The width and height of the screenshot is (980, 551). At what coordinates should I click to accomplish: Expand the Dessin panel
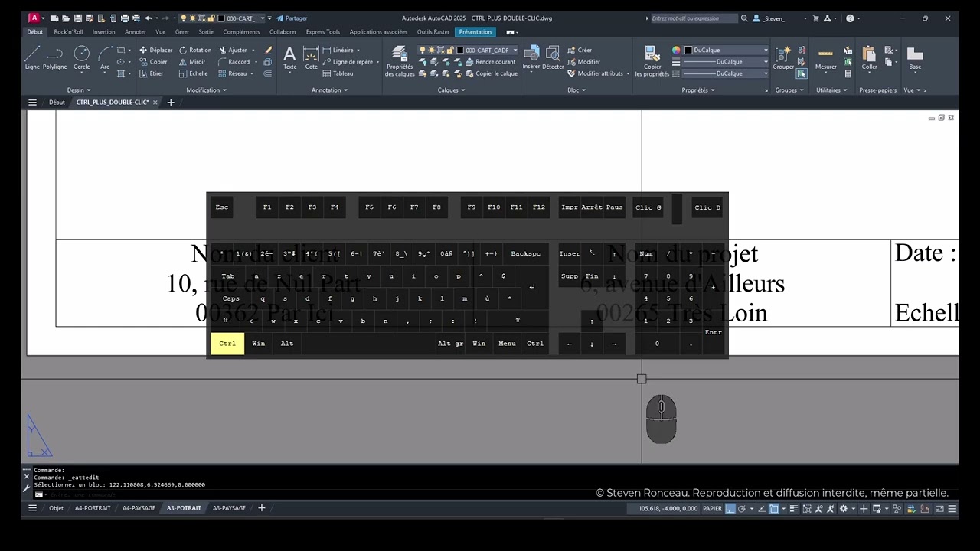click(78, 90)
